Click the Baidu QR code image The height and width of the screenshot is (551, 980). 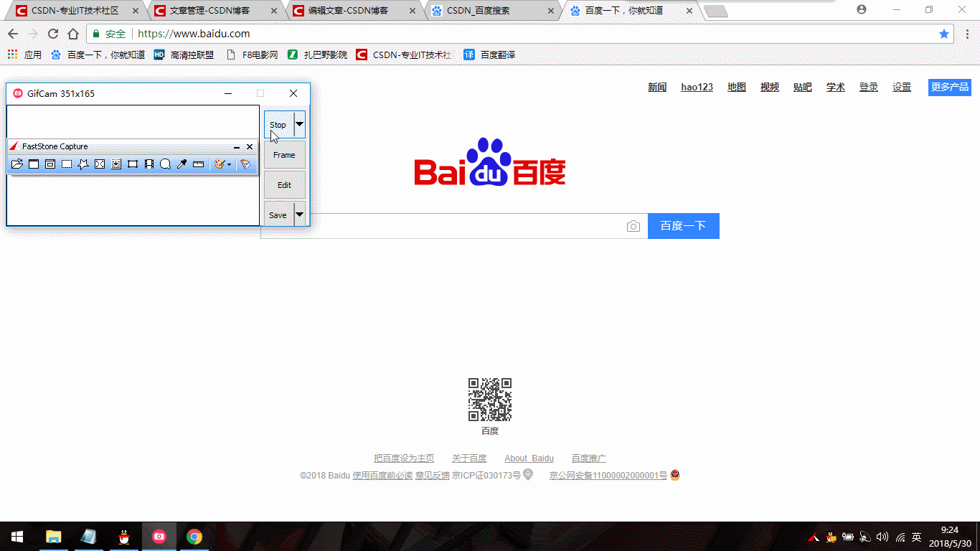(490, 400)
